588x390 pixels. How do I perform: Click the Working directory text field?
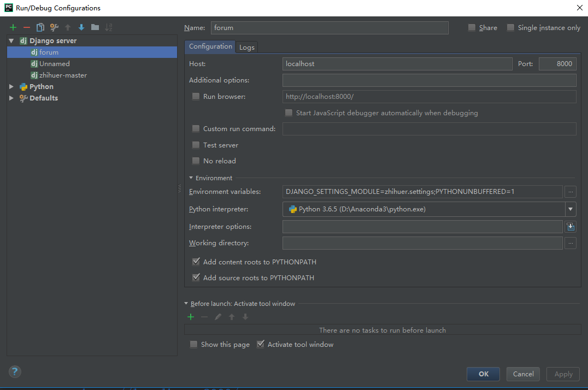[x=422, y=243]
